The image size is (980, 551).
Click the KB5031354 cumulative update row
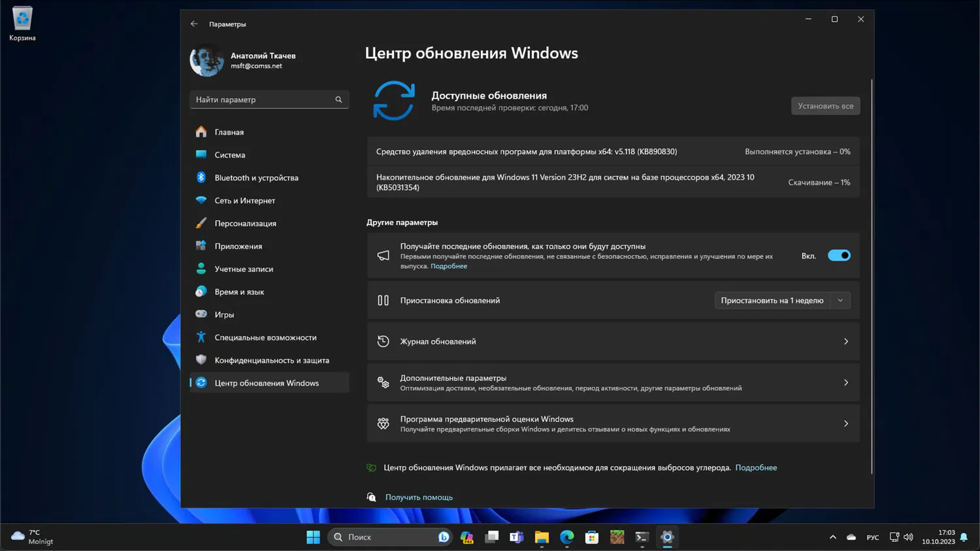pyautogui.click(x=613, y=182)
